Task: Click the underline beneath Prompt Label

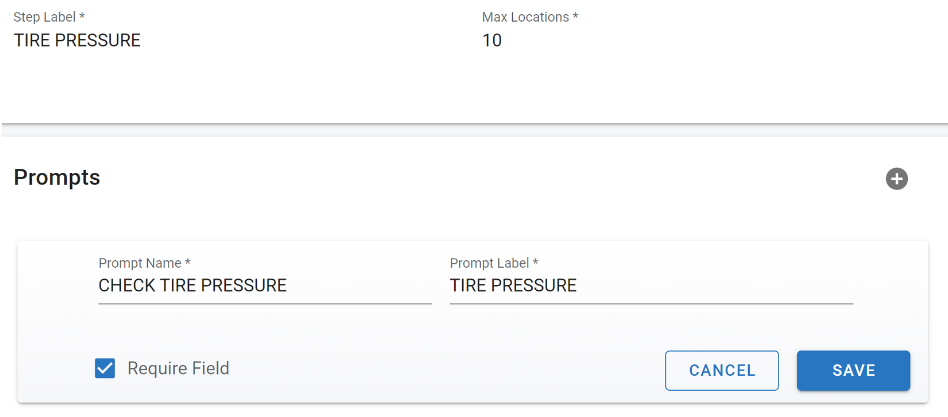Action: [x=651, y=303]
